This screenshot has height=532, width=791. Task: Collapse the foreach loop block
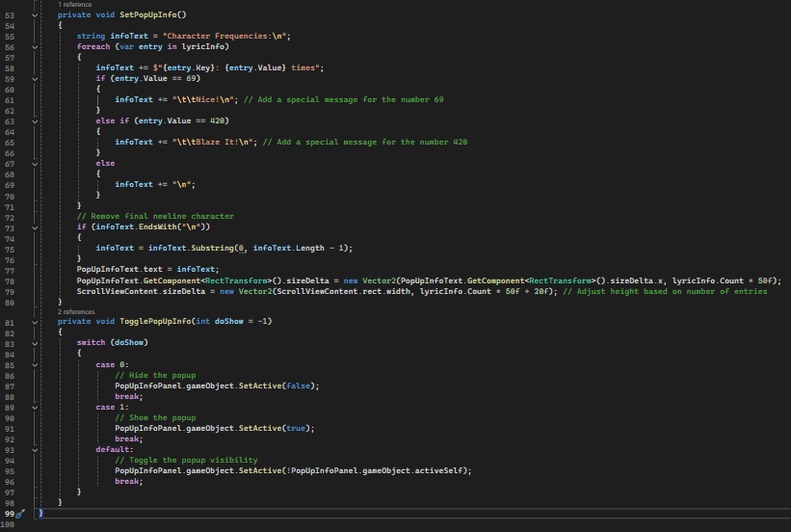click(x=37, y=46)
